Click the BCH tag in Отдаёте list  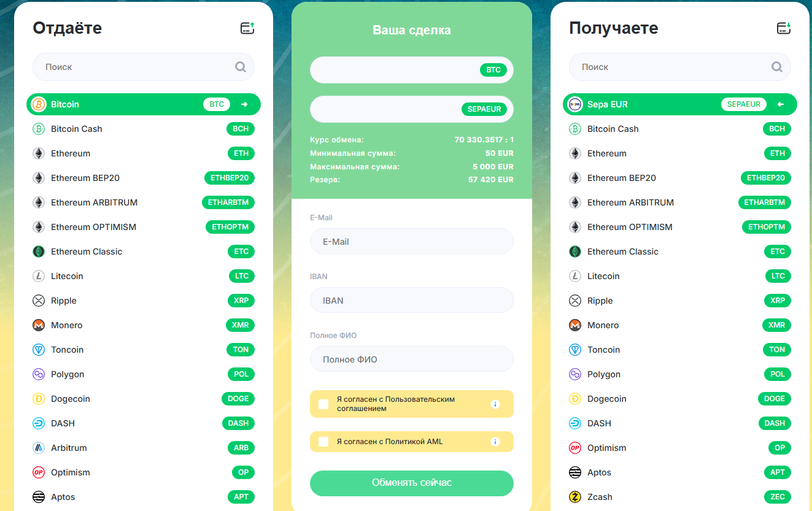click(241, 129)
